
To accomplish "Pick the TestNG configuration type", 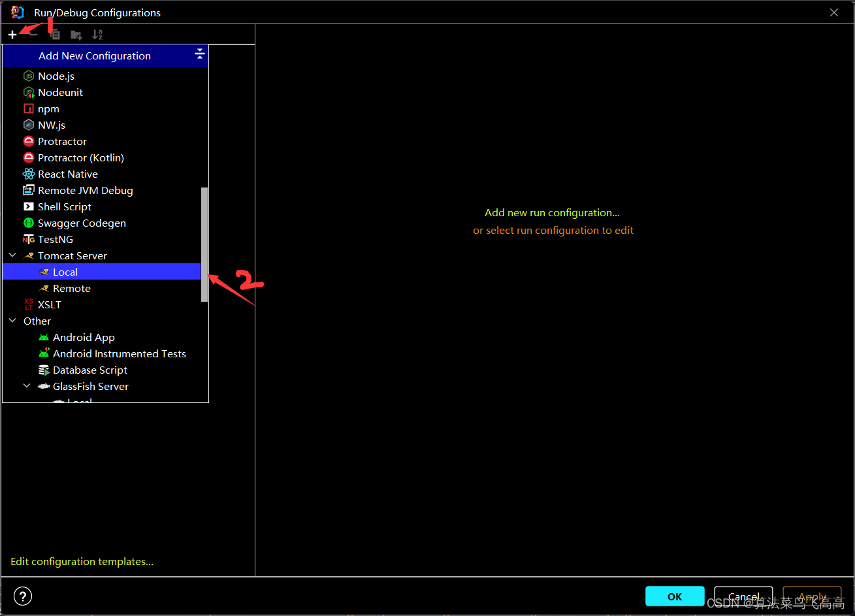I will pyautogui.click(x=102, y=239).
